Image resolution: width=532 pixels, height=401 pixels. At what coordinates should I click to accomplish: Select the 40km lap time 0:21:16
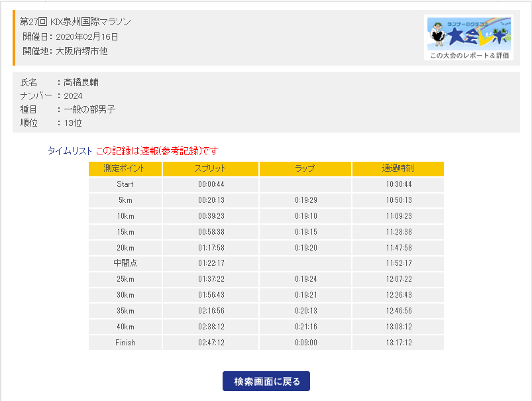pyautogui.click(x=305, y=327)
